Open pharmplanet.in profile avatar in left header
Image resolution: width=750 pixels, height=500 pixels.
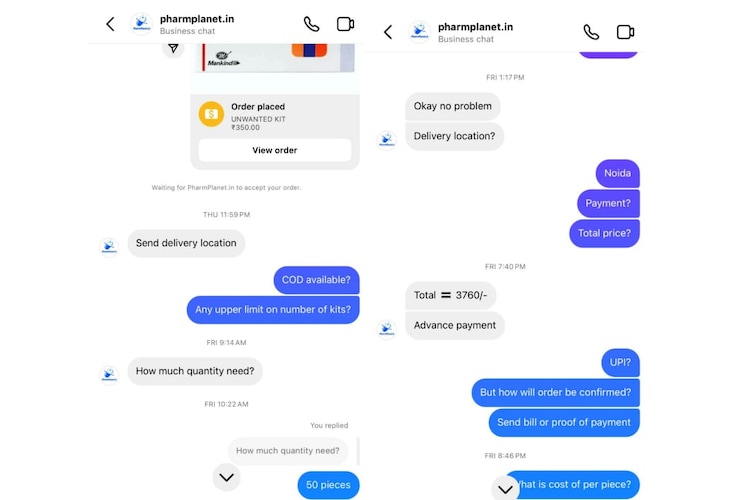141,23
